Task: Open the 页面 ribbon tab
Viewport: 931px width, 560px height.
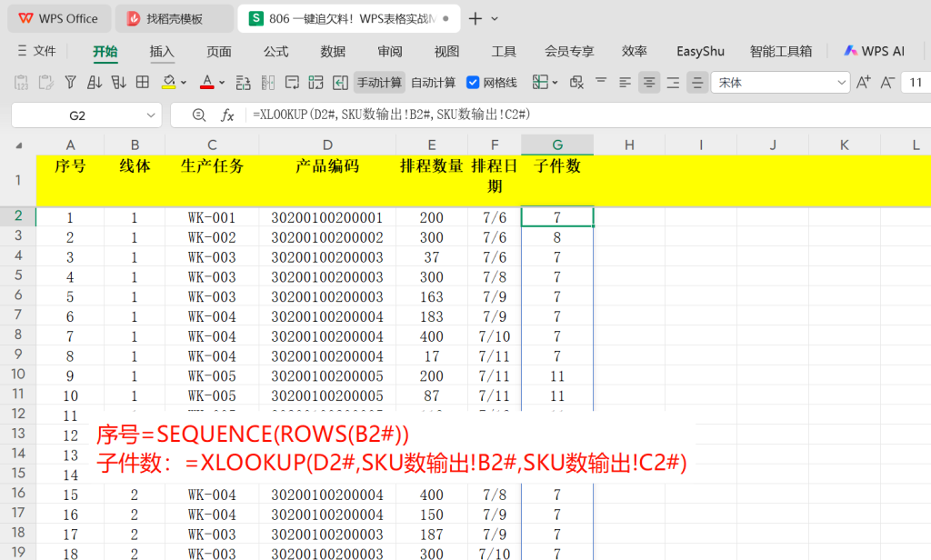Action: point(218,52)
